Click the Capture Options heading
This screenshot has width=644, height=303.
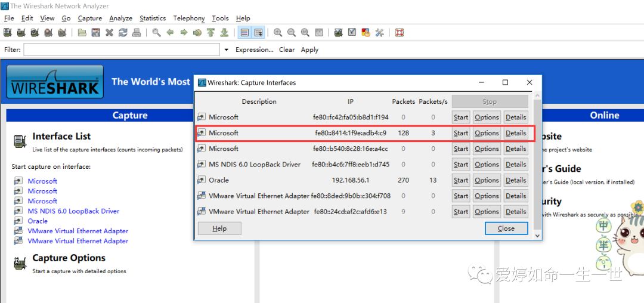point(69,258)
